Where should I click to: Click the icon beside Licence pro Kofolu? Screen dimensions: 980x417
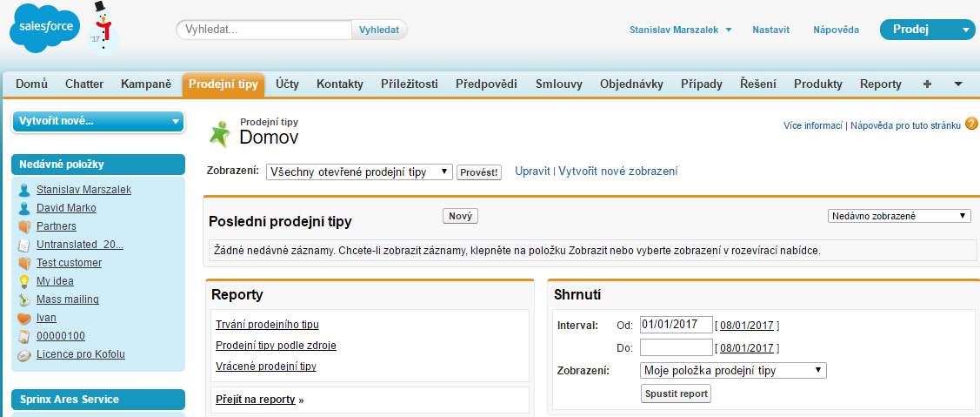coord(24,354)
